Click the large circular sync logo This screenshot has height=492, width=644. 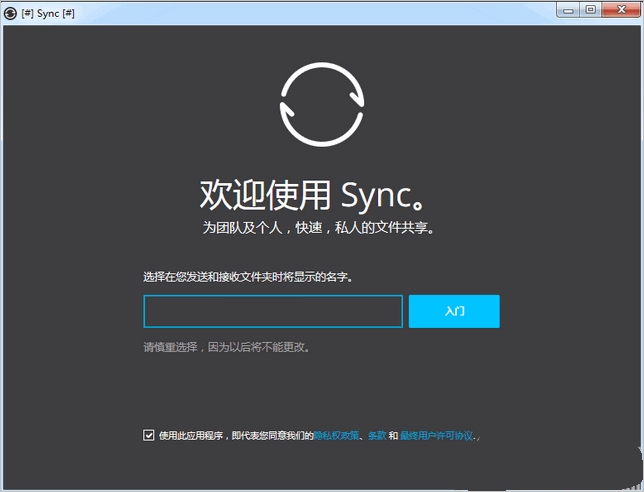coord(322,104)
